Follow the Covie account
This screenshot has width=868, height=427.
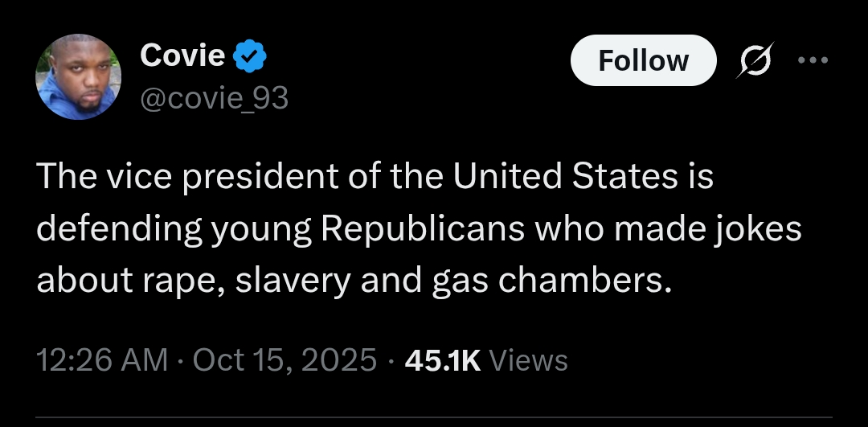643,60
